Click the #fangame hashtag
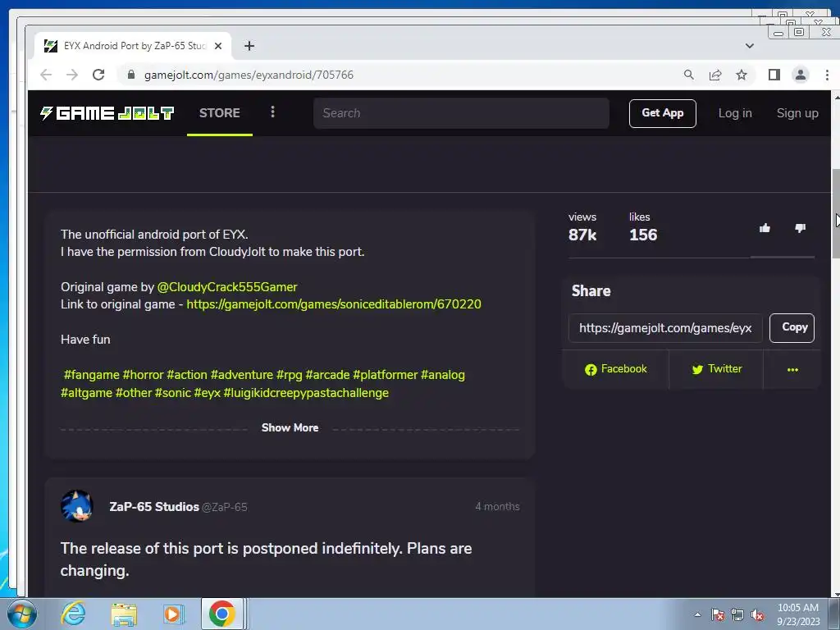This screenshot has width=840, height=630. [x=92, y=374]
